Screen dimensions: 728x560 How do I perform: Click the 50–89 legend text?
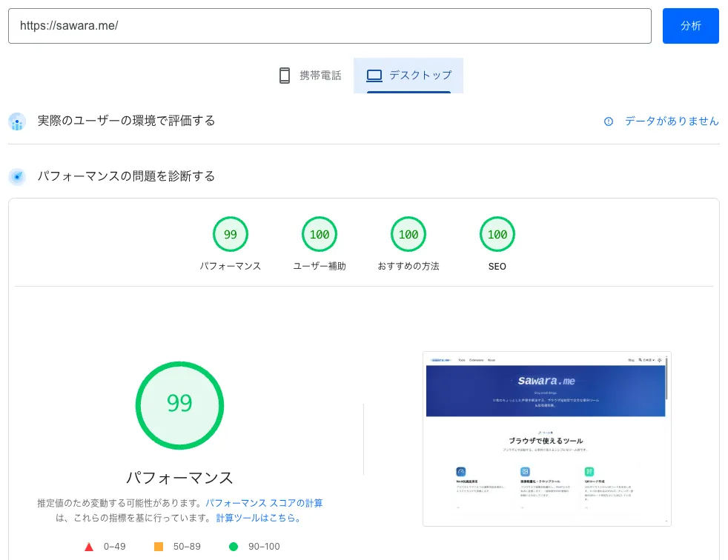pos(187,547)
